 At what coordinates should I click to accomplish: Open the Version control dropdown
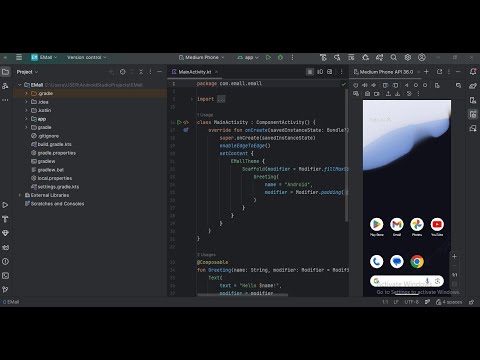(86, 57)
